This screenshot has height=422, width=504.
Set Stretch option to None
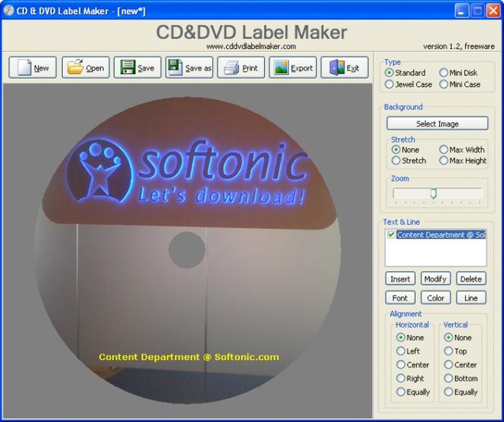[396, 149]
